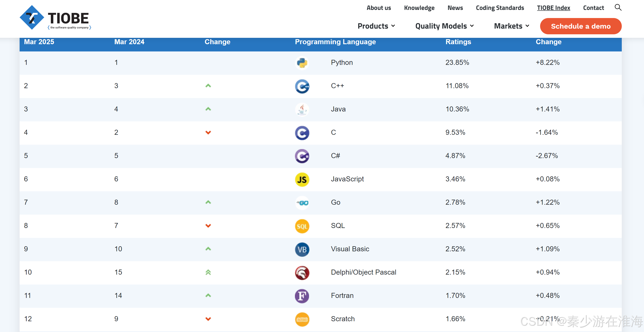644x332 pixels.
Task: Open the About us link
Action: coord(379,8)
